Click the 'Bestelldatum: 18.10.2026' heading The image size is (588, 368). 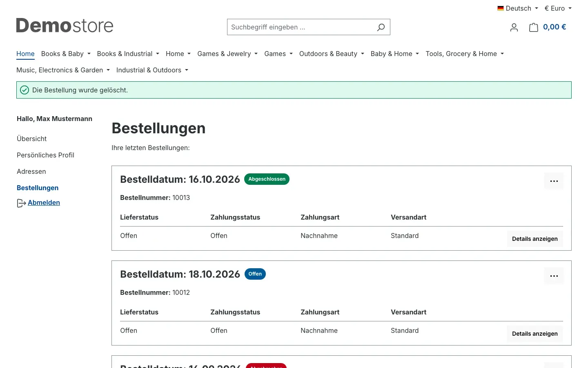[180, 274]
